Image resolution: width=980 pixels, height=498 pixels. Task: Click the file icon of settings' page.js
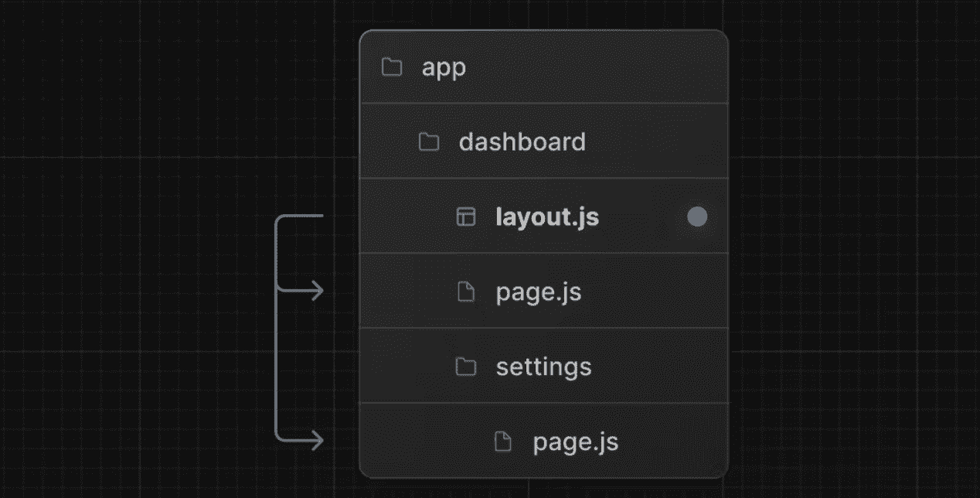click(502, 442)
